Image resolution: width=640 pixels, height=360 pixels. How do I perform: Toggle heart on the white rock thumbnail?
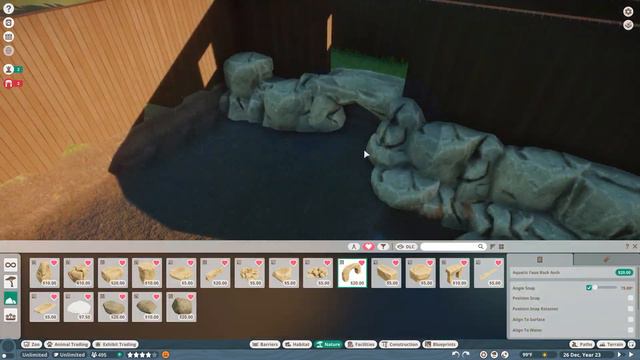[x=88, y=297]
